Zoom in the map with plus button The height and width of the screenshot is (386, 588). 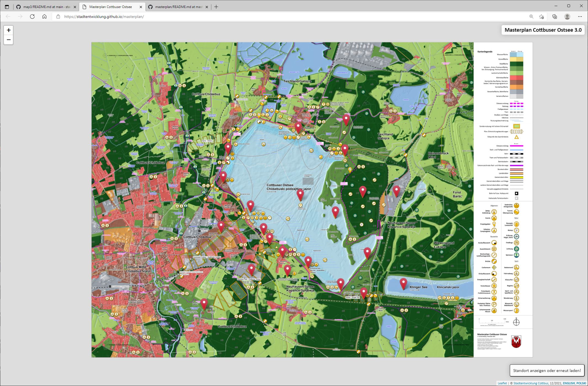coord(9,30)
